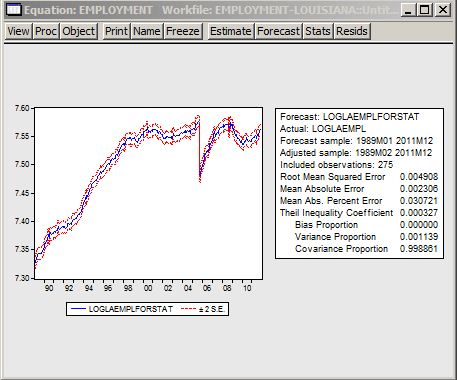Viewport: 457px width, 380px height.
Task: Click the equation window icon in title bar
Action: pos(14,10)
